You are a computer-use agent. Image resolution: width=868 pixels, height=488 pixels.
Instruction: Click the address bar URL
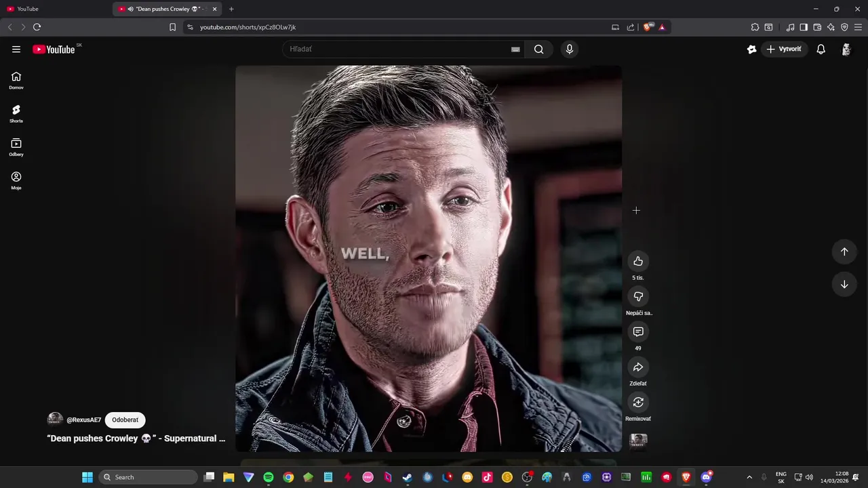(x=248, y=27)
